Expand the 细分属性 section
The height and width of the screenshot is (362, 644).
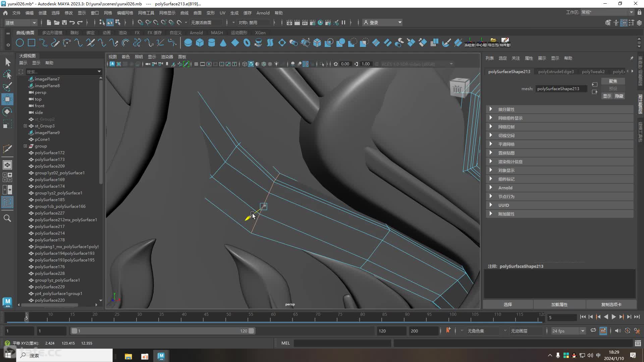[490, 109]
